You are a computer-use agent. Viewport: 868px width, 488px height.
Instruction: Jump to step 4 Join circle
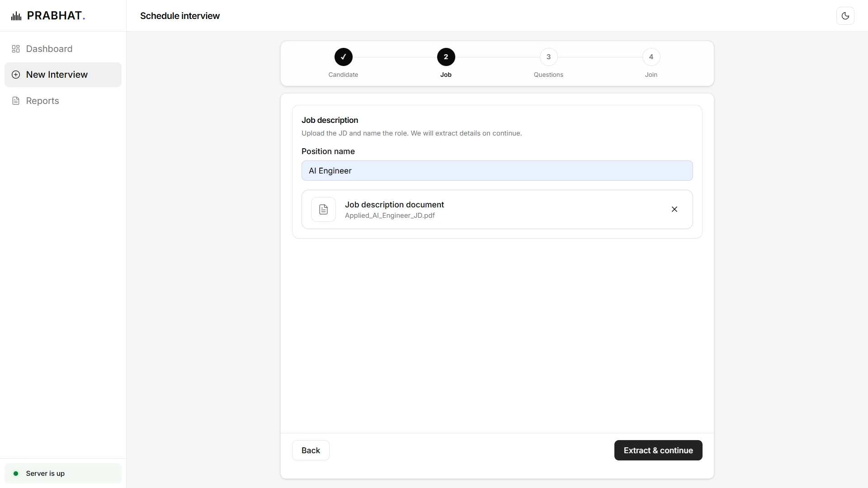click(651, 57)
